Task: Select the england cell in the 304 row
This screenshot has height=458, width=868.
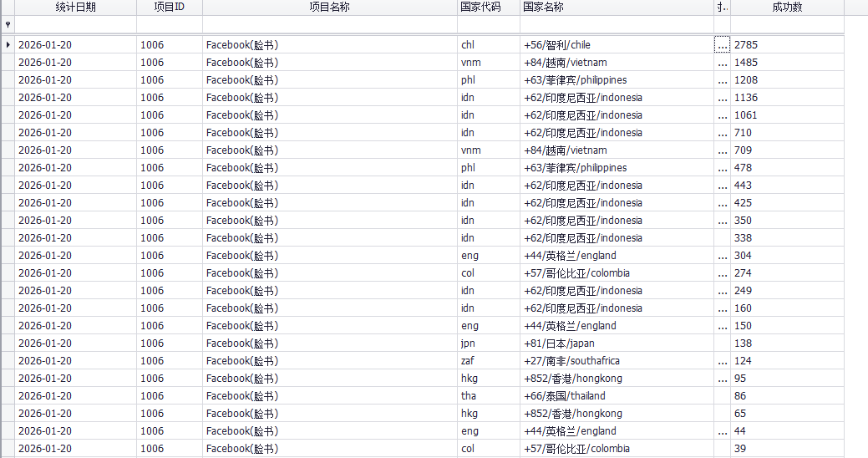Action: (617, 255)
